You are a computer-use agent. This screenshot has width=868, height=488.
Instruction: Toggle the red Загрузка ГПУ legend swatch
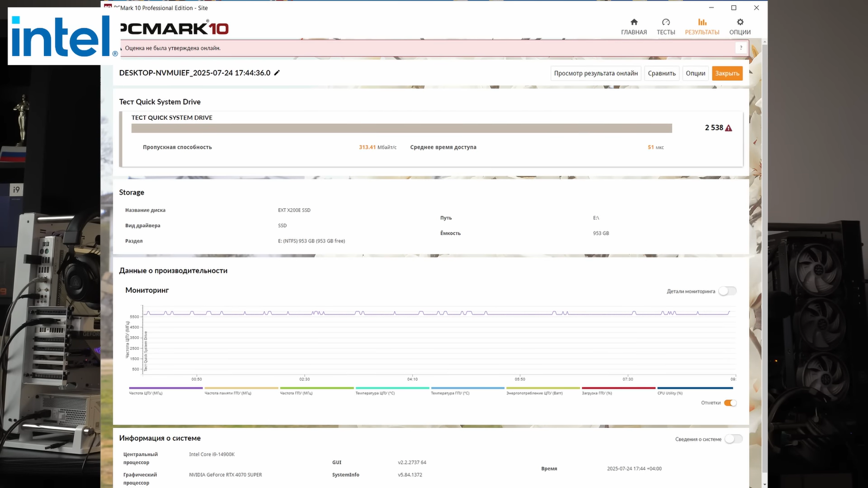click(x=618, y=388)
